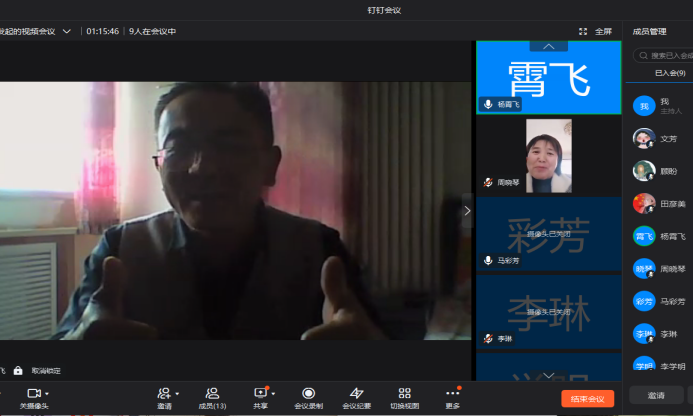694x416 pixels.
Task: Expand the meeting title dropdown chevron
Action: click(66, 31)
